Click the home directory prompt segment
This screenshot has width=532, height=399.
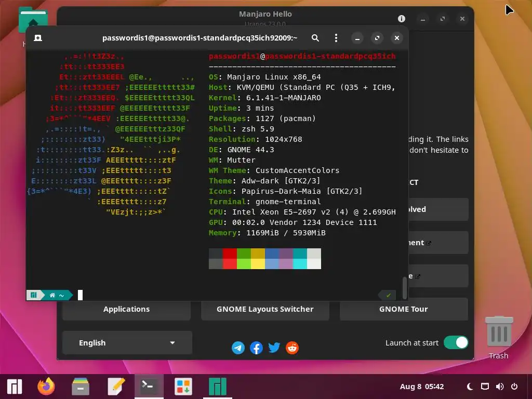pos(57,295)
